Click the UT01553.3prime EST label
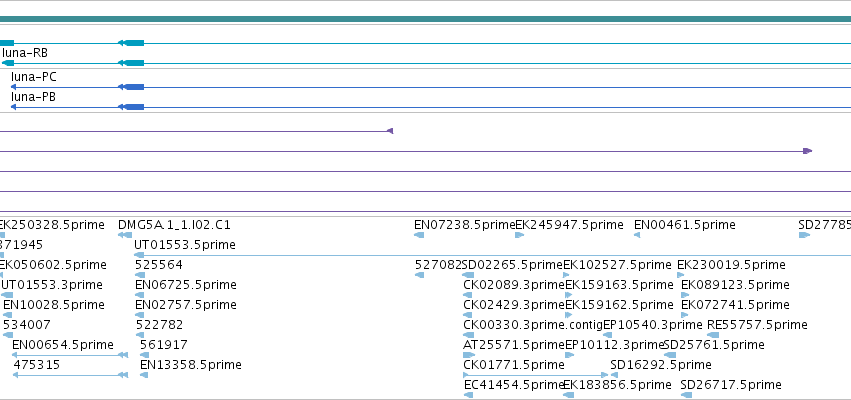 point(52,285)
